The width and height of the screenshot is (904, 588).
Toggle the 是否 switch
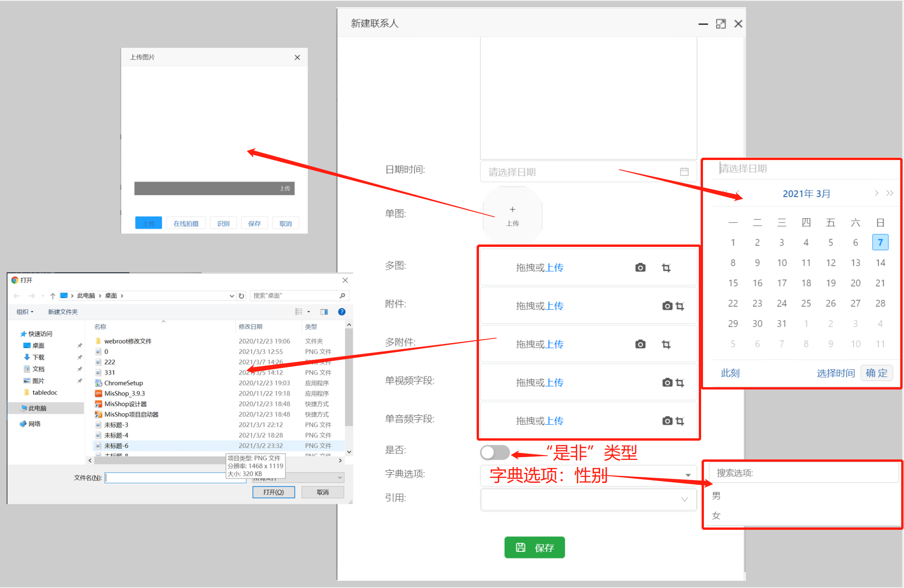pyautogui.click(x=494, y=452)
